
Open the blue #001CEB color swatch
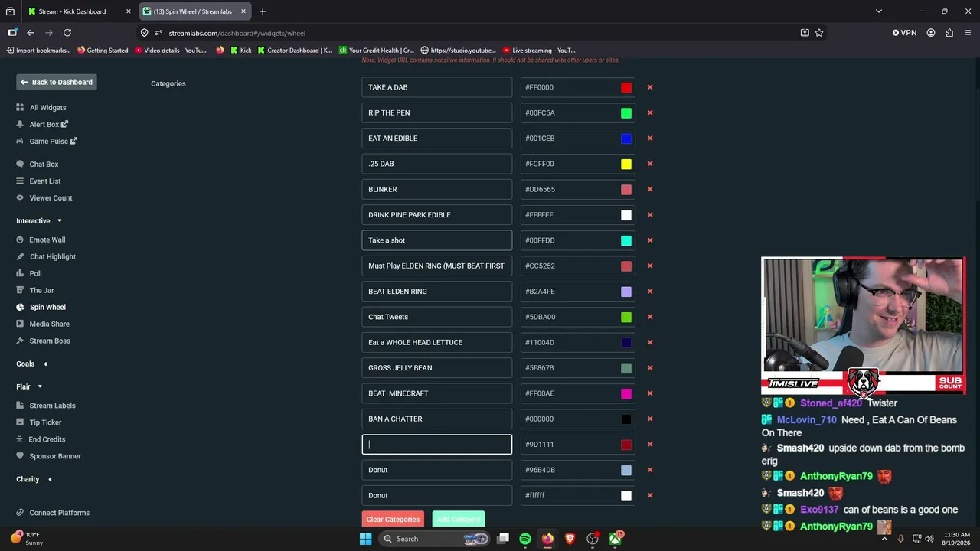[x=626, y=139]
